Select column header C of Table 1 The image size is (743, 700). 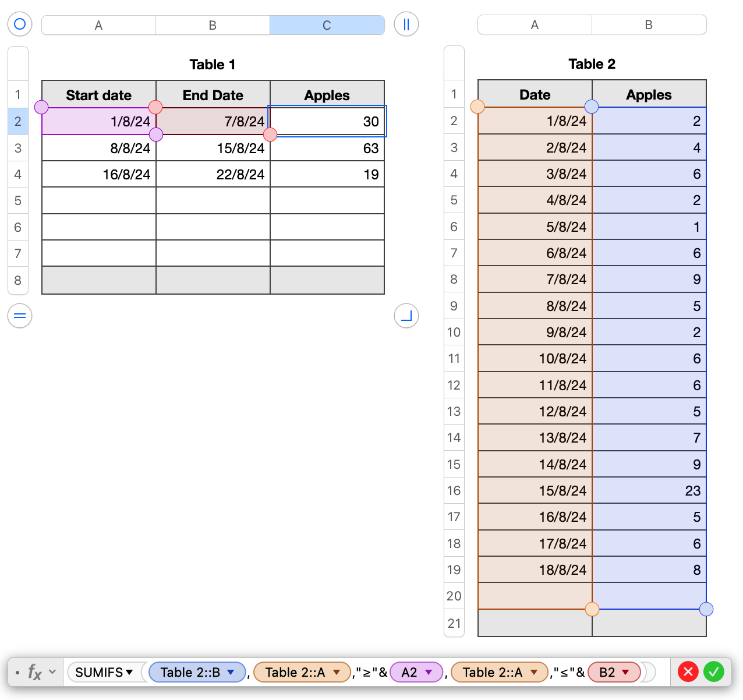[327, 24]
